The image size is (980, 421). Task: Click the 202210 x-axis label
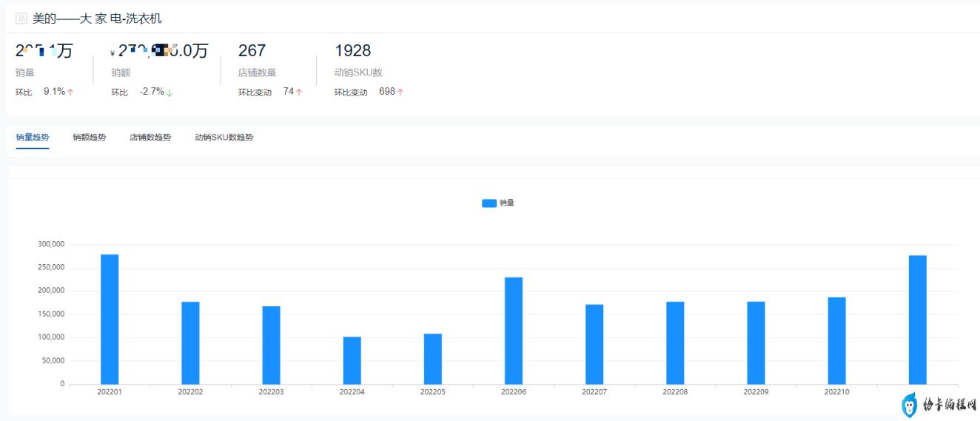[x=837, y=392]
